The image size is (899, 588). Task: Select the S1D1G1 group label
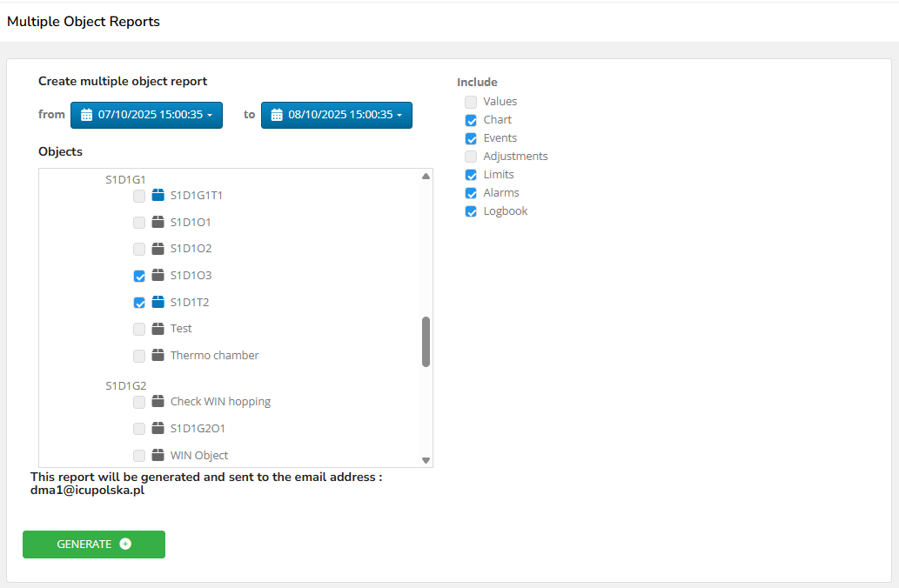coord(126,180)
